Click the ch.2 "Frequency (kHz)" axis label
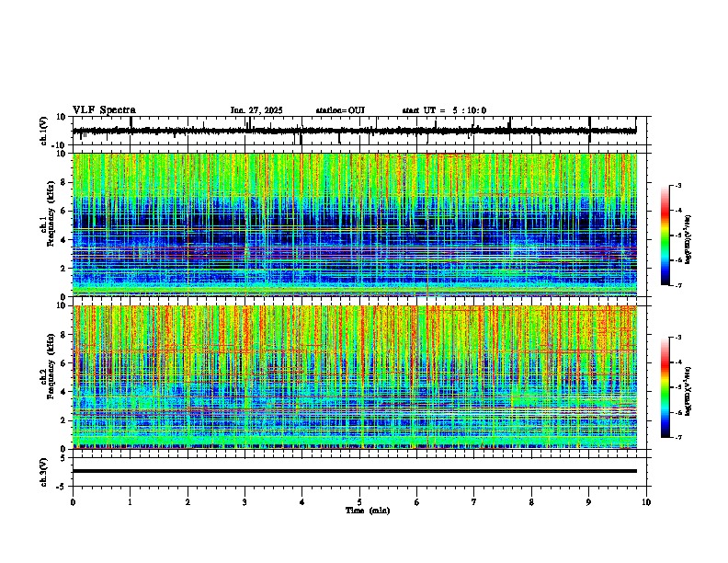 tap(51, 365)
